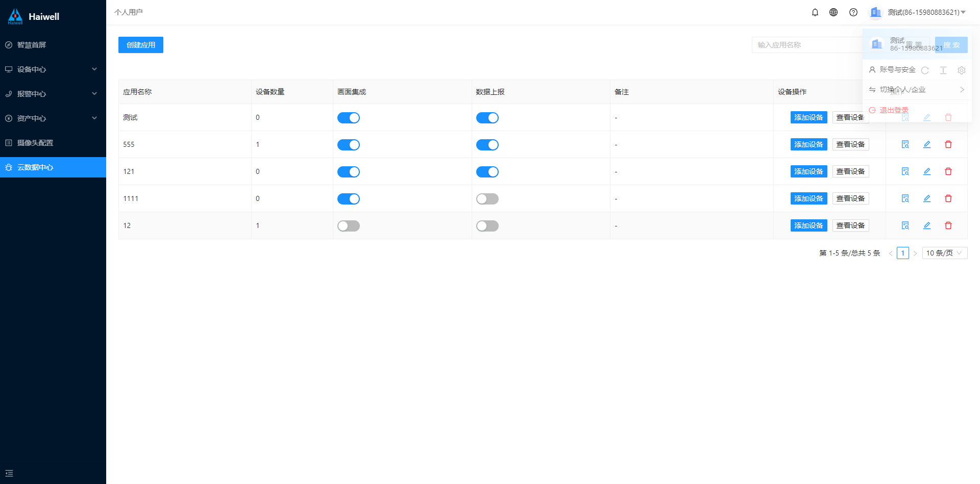980x484 pixels.
Task: Open details icon for app 555
Action: [905, 144]
